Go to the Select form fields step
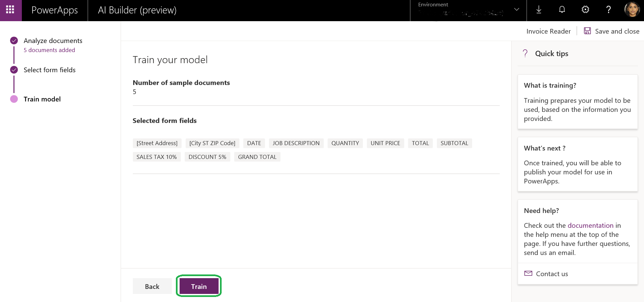The image size is (644, 302). 49,70
